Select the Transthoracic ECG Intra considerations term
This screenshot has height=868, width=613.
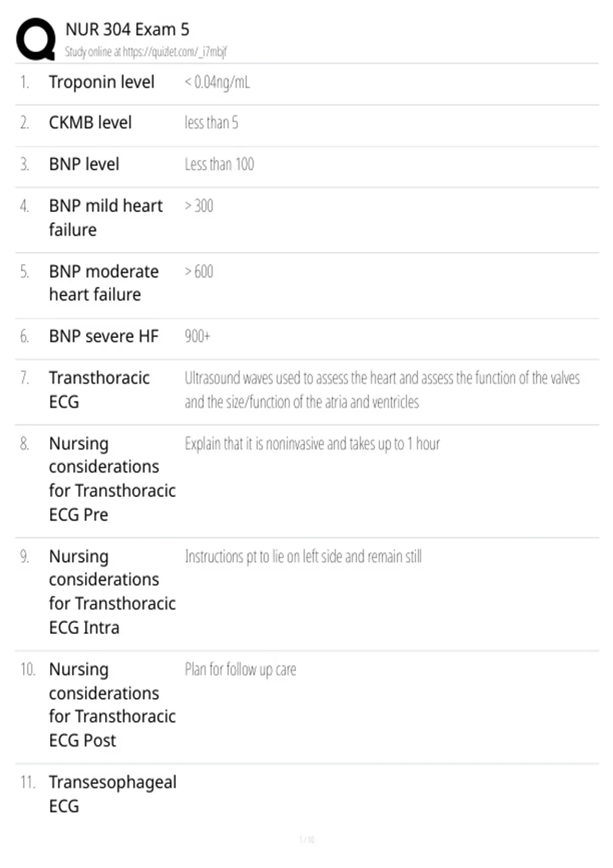coord(112,592)
